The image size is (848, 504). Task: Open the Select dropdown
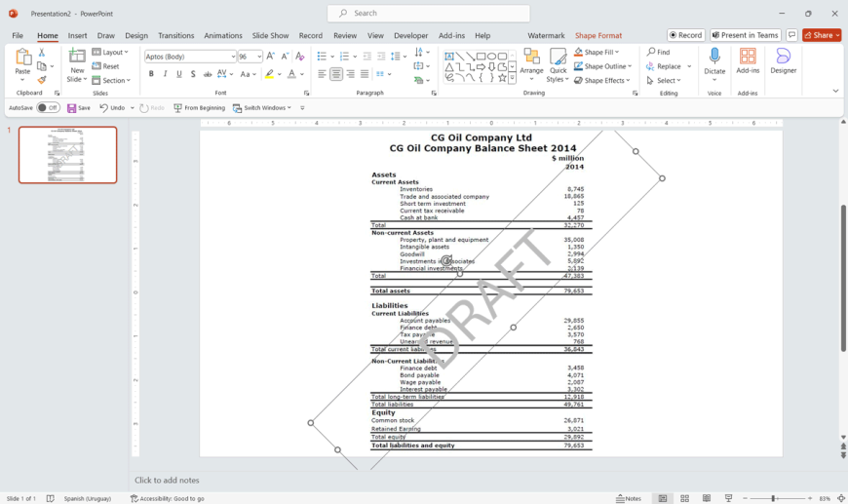[664, 80]
